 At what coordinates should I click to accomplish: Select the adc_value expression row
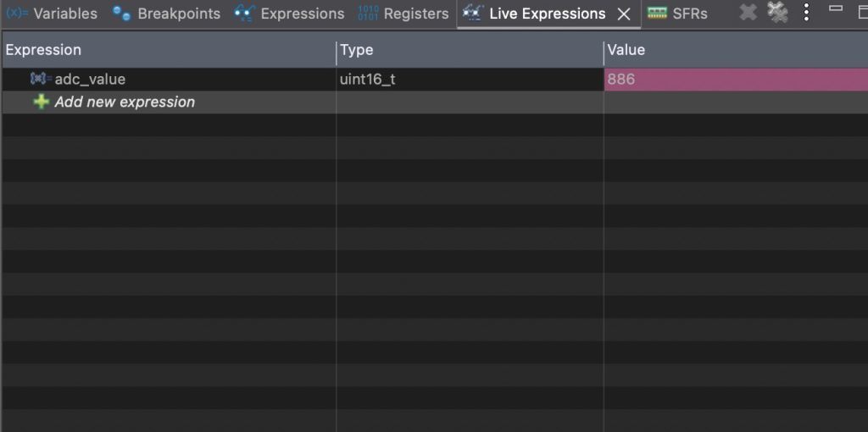(435, 79)
